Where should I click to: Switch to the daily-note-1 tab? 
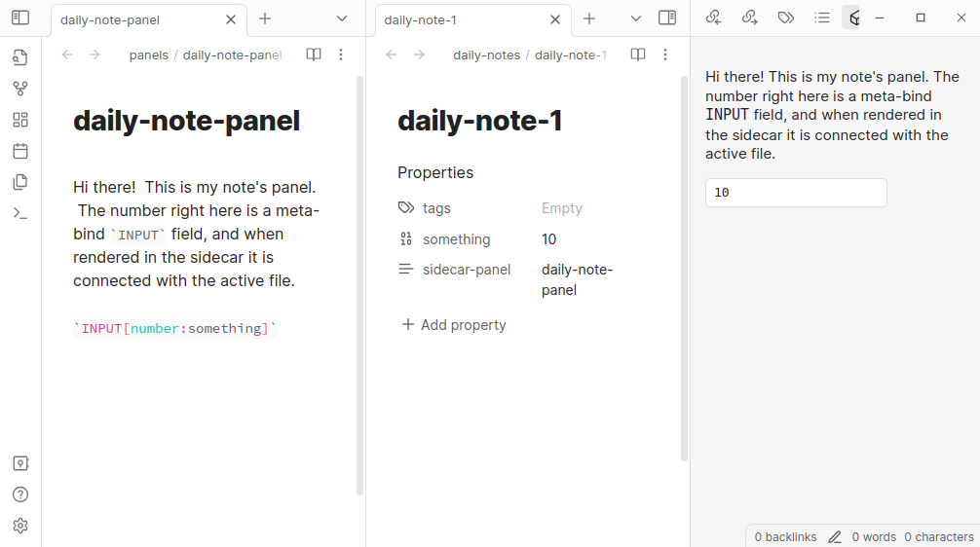(420, 20)
